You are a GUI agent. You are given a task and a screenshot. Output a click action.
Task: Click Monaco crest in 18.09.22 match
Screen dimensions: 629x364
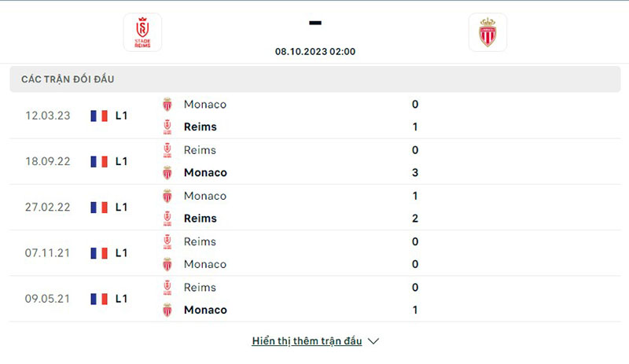pos(167,172)
